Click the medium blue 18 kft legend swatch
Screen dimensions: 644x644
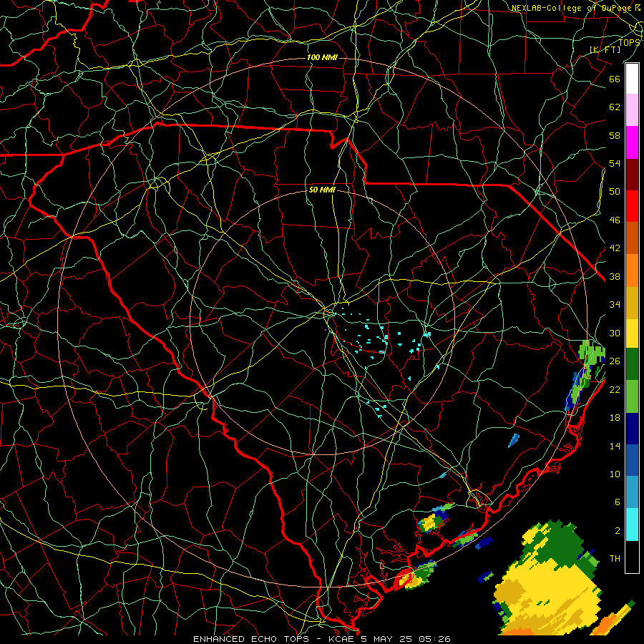tap(632, 460)
